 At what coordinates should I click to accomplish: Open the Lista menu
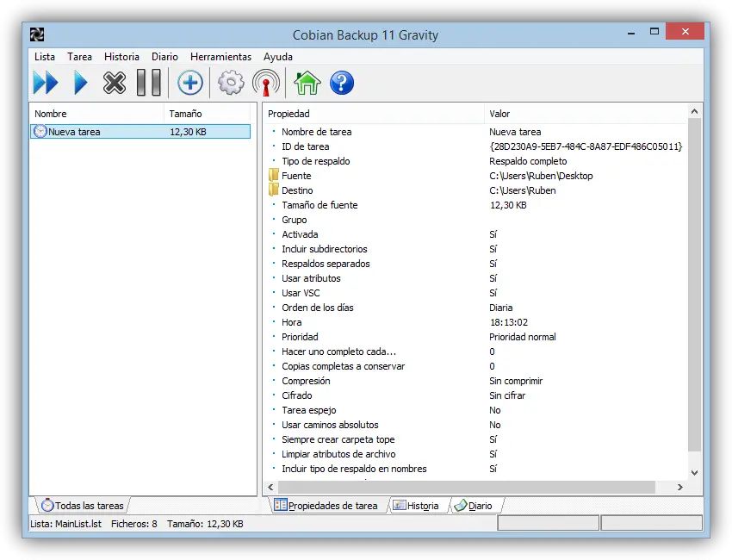click(45, 57)
